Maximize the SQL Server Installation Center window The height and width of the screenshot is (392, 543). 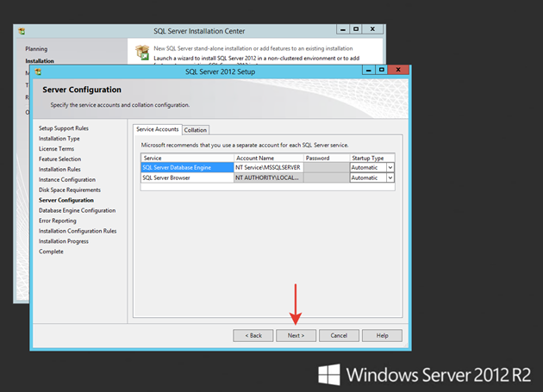click(356, 29)
